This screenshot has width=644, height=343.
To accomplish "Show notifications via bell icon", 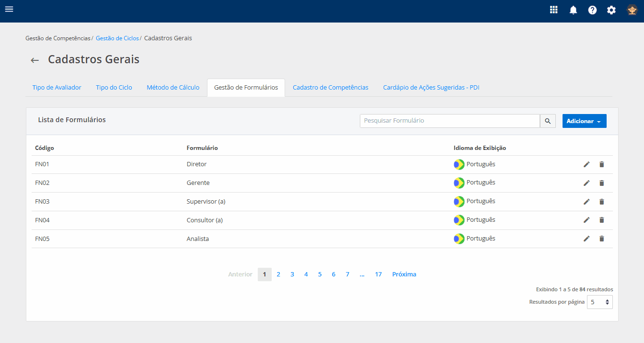I will point(573,10).
